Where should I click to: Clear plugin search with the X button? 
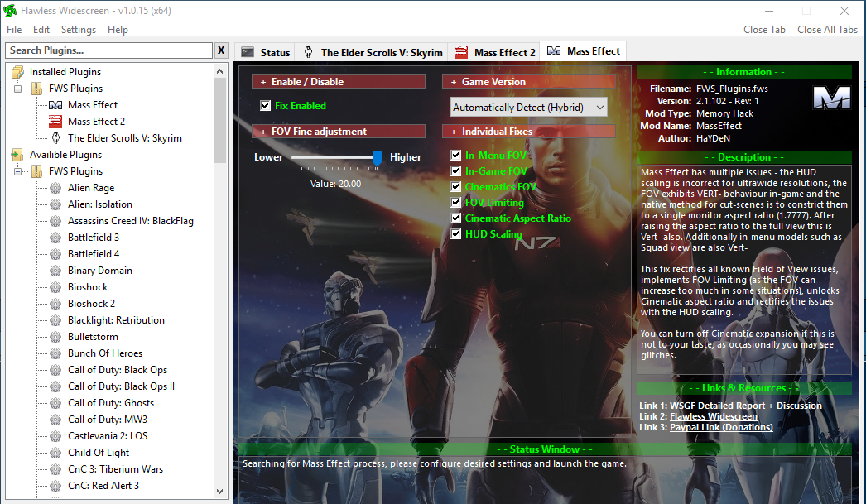point(221,50)
